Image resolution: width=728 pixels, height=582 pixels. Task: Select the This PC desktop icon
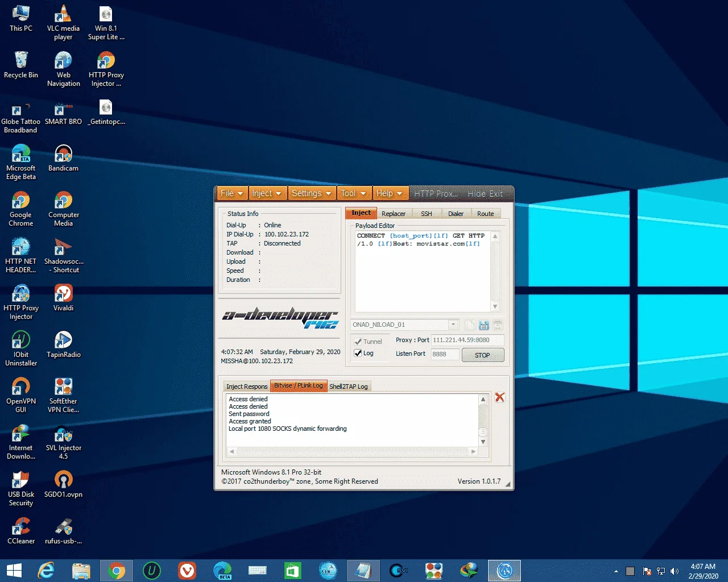tap(21, 19)
